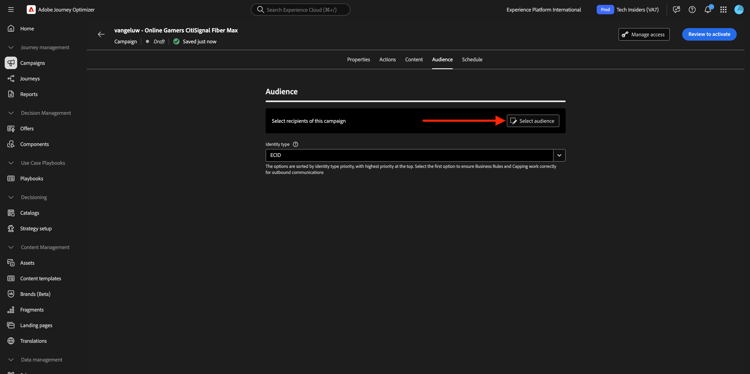The image size is (750, 374).
Task: Open the Offers sidebar icon
Action: (x=11, y=129)
